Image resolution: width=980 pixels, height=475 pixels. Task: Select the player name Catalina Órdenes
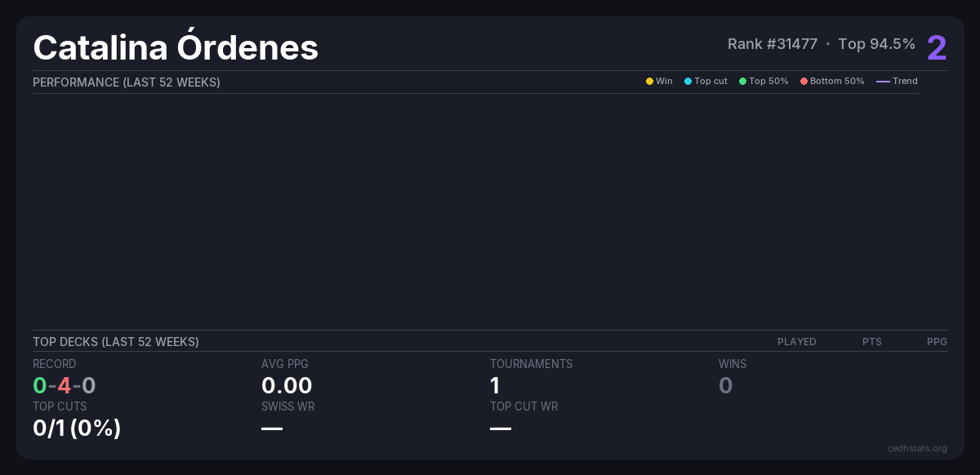[x=176, y=47]
